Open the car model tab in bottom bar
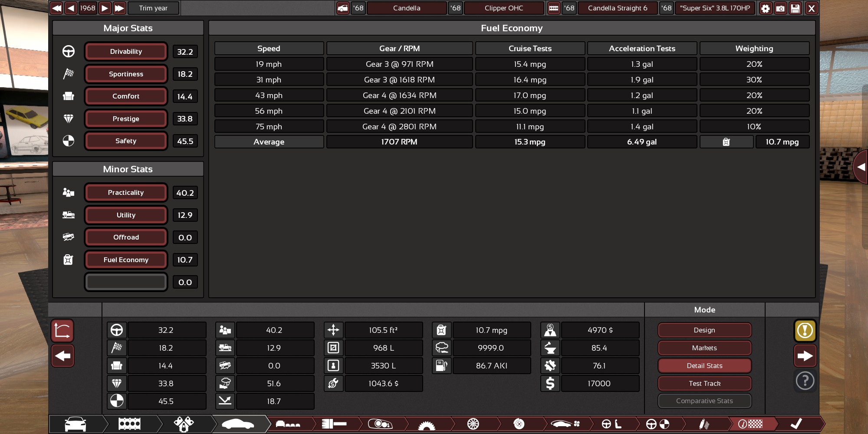This screenshot has height=434, width=868. (x=76, y=424)
